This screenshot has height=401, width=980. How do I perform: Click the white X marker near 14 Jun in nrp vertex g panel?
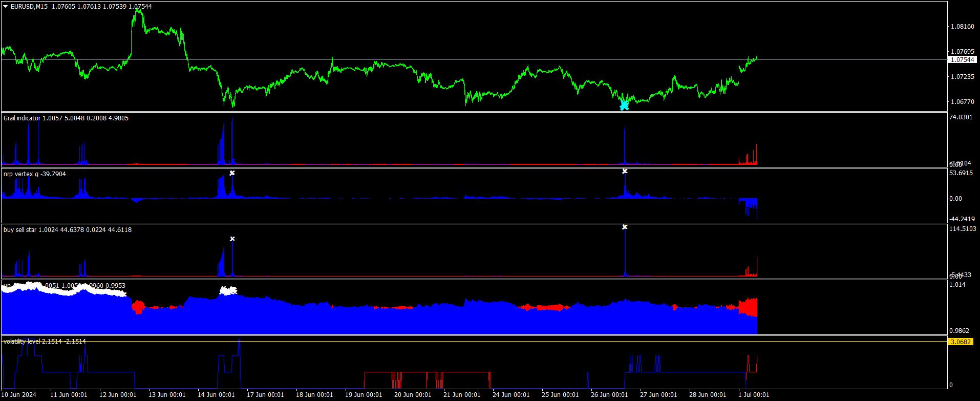click(232, 173)
